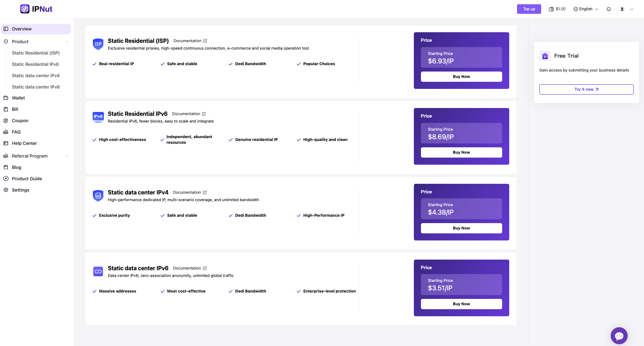Open the English language dropdown

[586, 9]
